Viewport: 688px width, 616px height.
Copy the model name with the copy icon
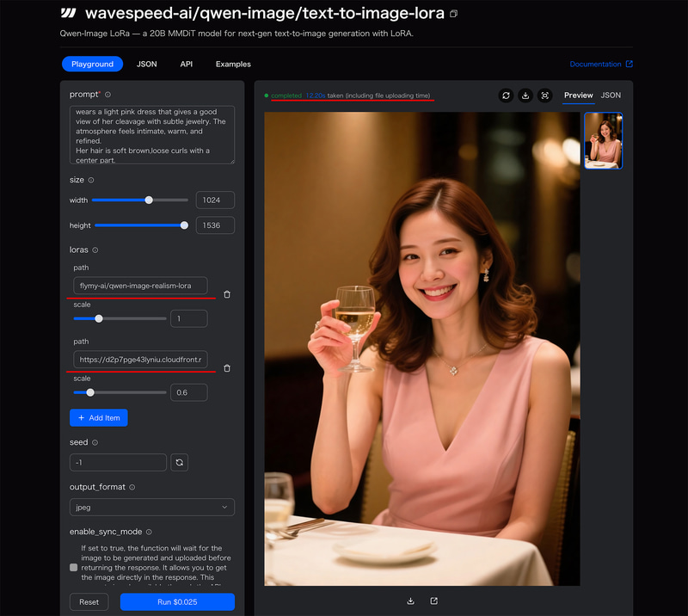coord(453,13)
